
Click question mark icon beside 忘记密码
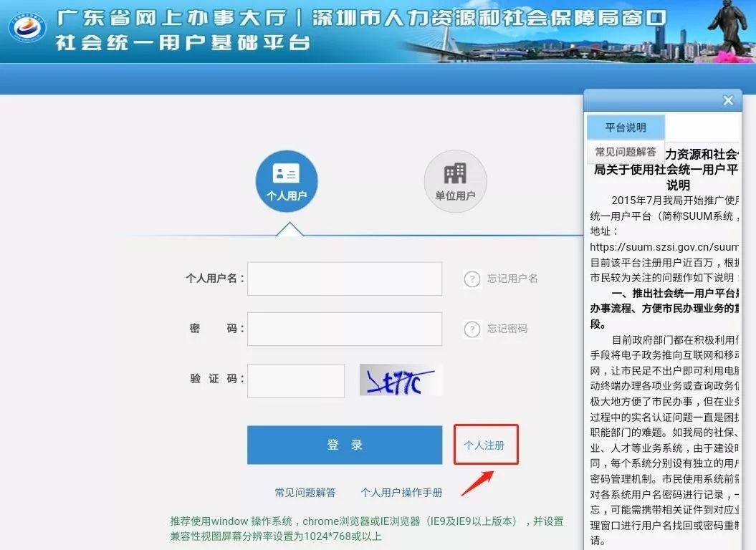[x=472, y=329]
